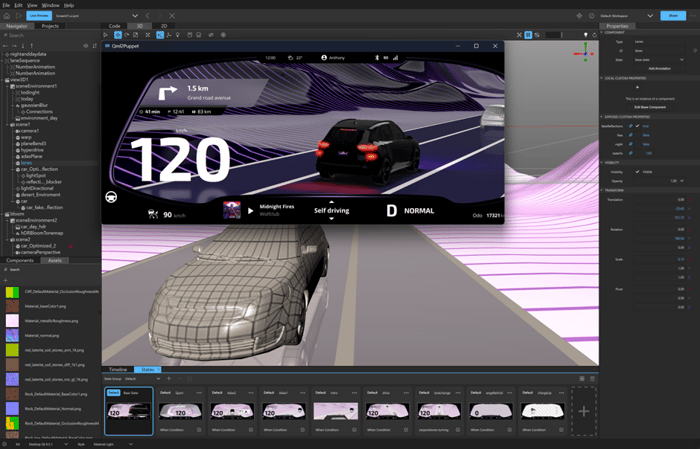Click the home icon in the top toolbar

[6, 15]
